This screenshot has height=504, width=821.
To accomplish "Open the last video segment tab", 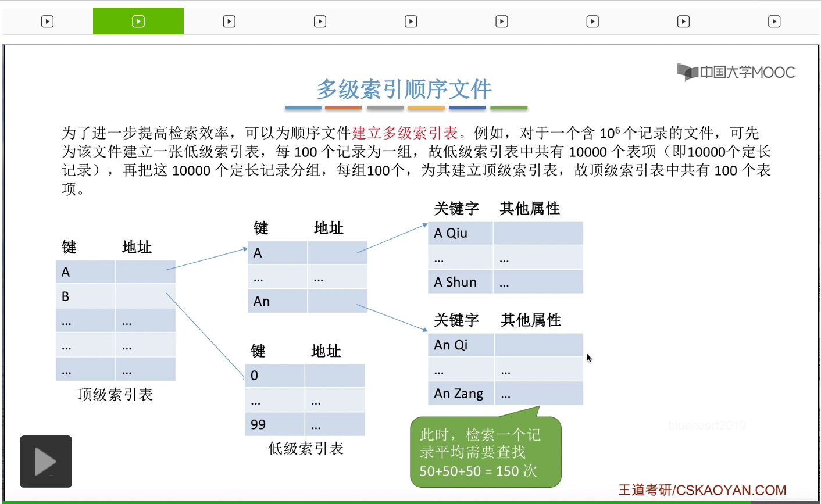I will (774, 22).
